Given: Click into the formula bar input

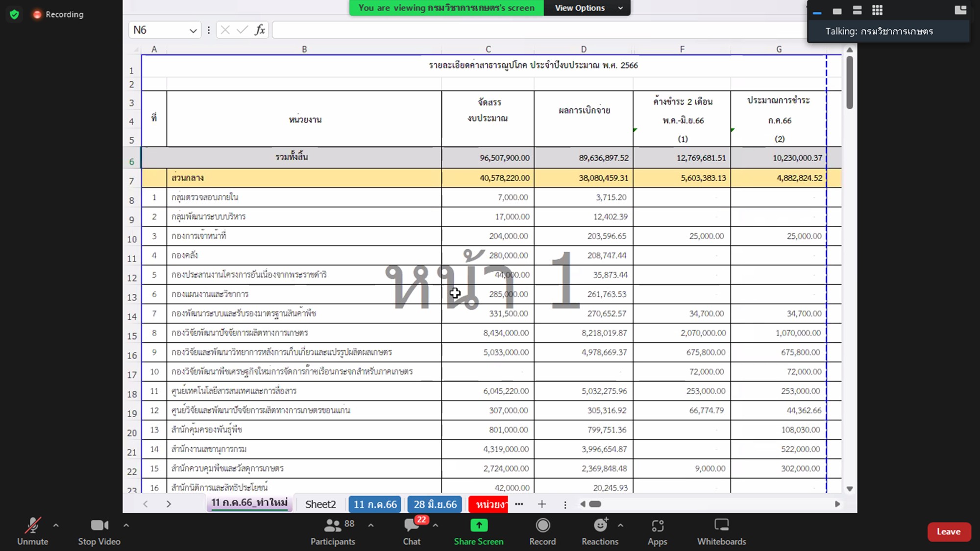Looking at the screenshot, I should coord(539,30).
